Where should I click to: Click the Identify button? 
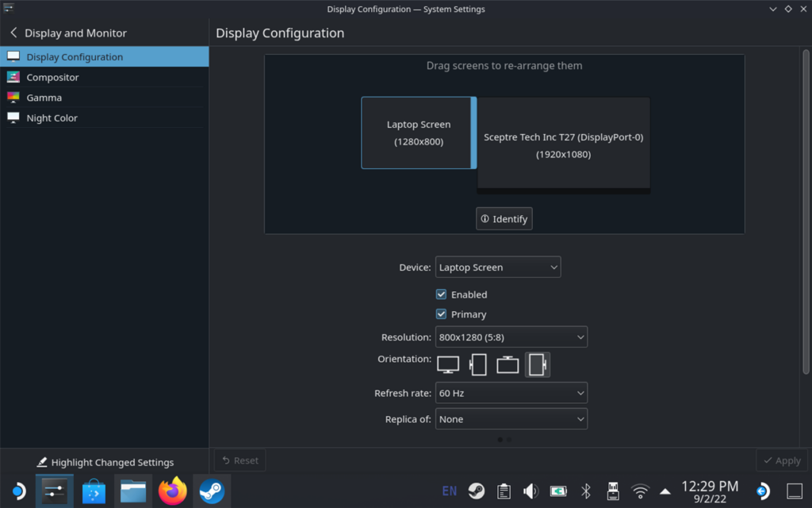tap(504, 219)
